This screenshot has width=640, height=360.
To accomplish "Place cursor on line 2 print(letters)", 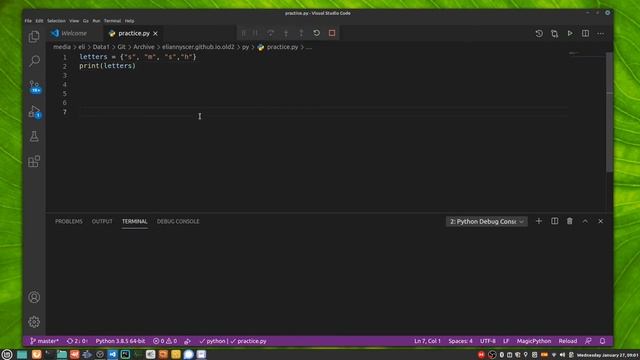I will 107,66.
